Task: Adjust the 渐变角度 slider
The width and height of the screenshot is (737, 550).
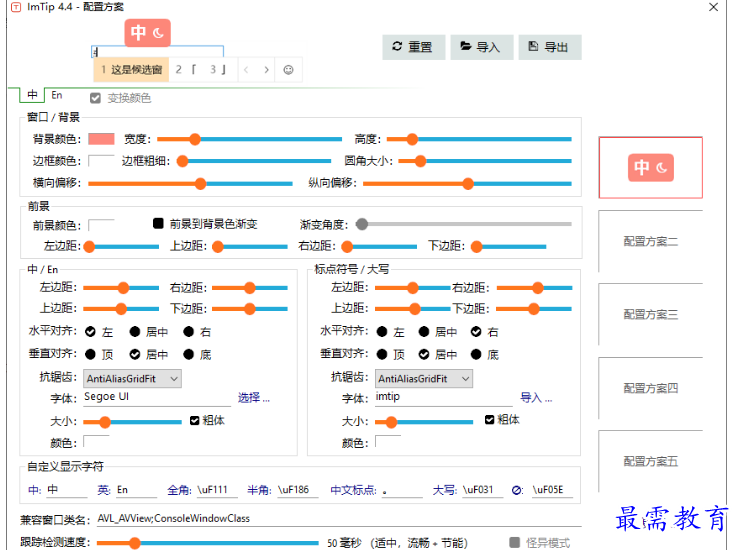Action: (463, 224)
